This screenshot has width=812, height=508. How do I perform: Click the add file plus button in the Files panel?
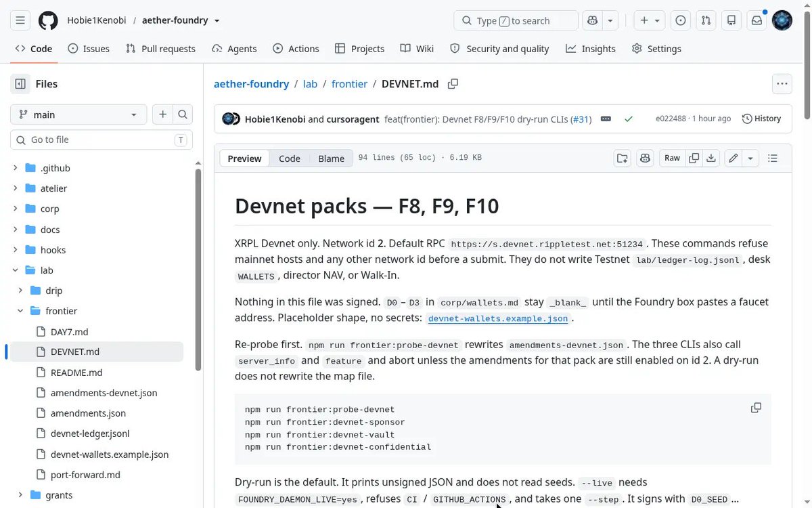coord(162,114)
